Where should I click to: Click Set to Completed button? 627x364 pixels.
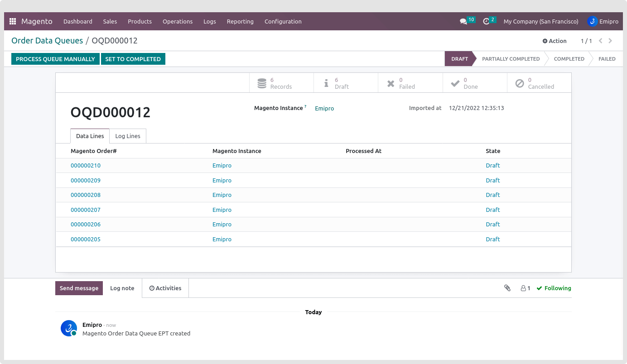[x=133, y=59]
